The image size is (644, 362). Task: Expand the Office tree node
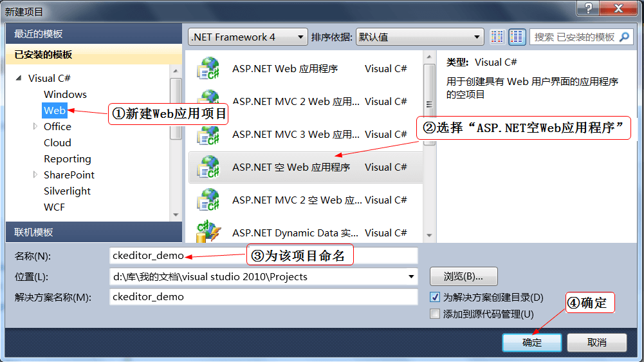(35, 126)
